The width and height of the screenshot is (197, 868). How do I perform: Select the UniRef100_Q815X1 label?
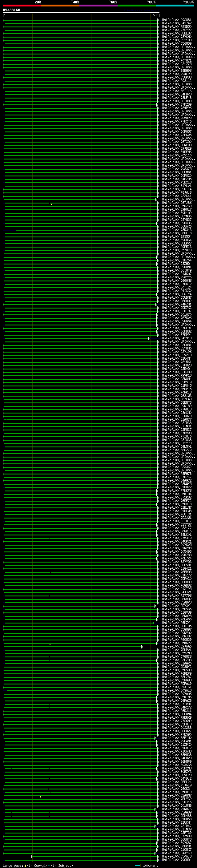pyautogui.click(x=176, y=362)
